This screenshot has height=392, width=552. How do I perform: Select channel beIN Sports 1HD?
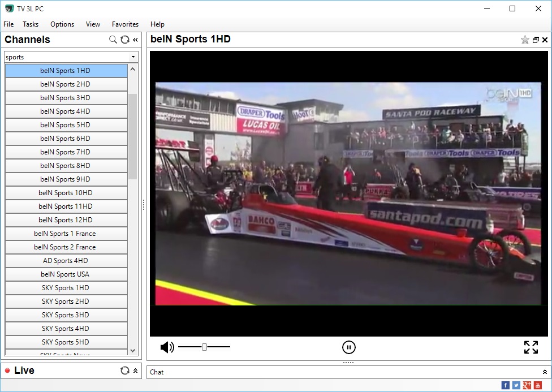pyautogui.click(x=66, y=71)
